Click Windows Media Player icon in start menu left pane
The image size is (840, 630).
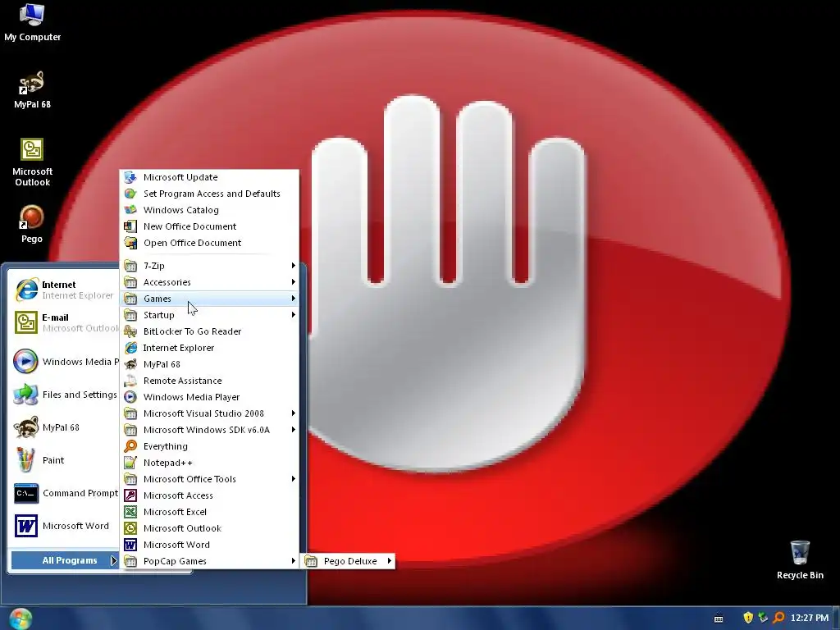25,361
